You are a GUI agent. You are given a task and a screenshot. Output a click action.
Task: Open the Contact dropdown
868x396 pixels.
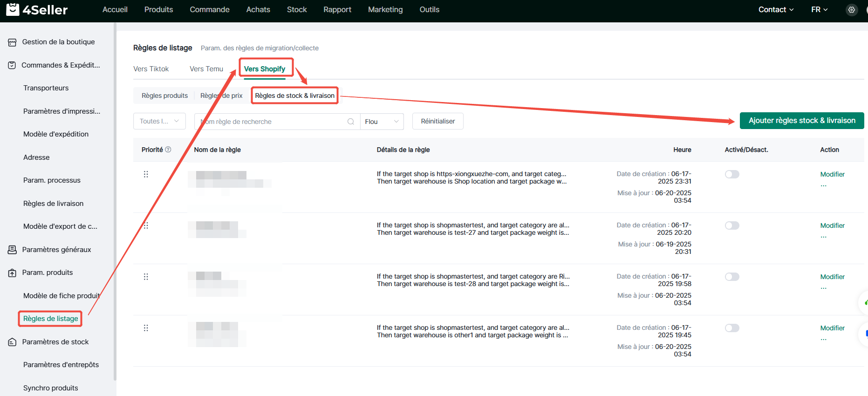[x=776, y=9]
